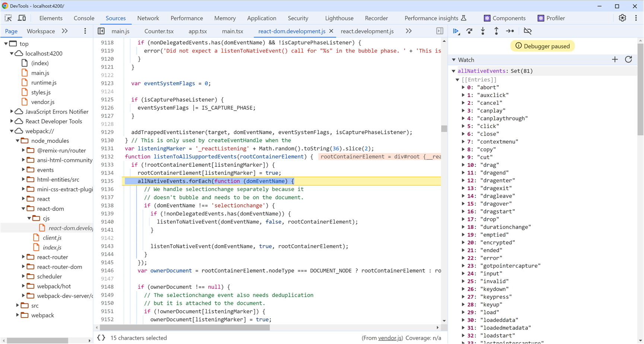
Task: Open runtime.js in the file tree
Action: 44,82
